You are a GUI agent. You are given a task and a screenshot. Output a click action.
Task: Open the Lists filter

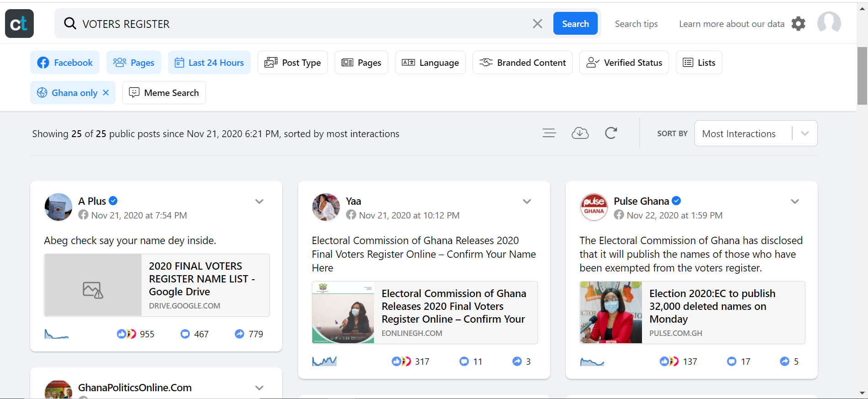(699, 63)
